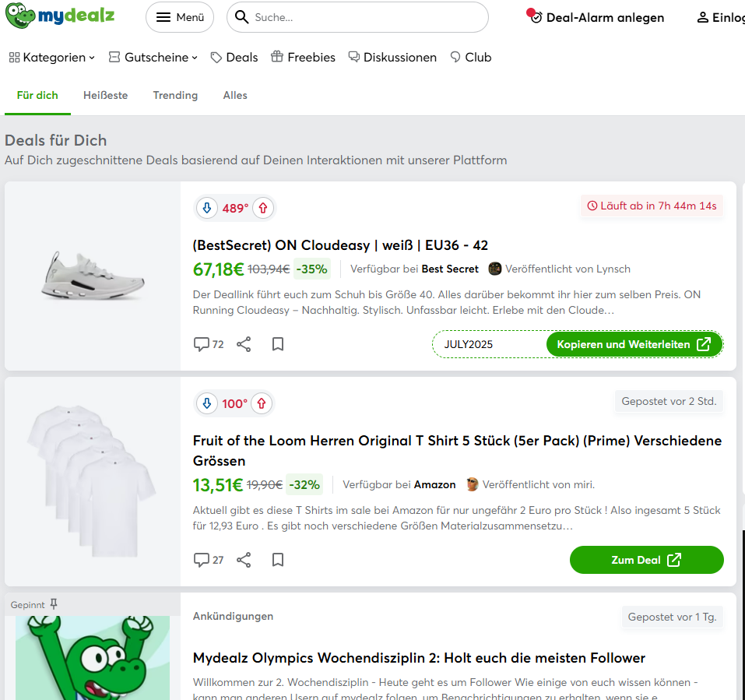Switch to the Trending tab
The height and width of the screenshot is (700, 745).
click(x=175, y=95)
